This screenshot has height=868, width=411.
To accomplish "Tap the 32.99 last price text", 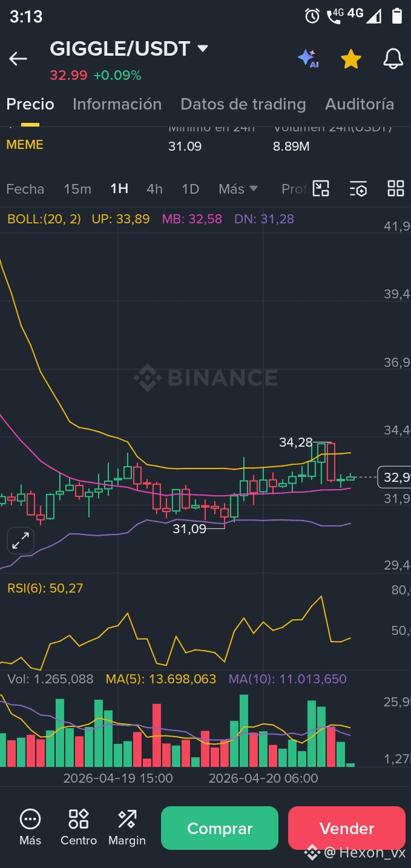I will click(68, 76).
